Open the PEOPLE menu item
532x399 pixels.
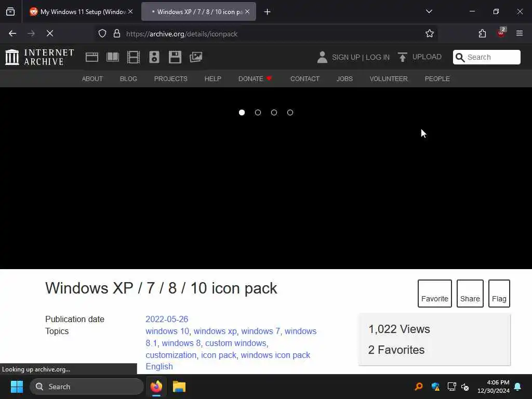click(437, 79)
